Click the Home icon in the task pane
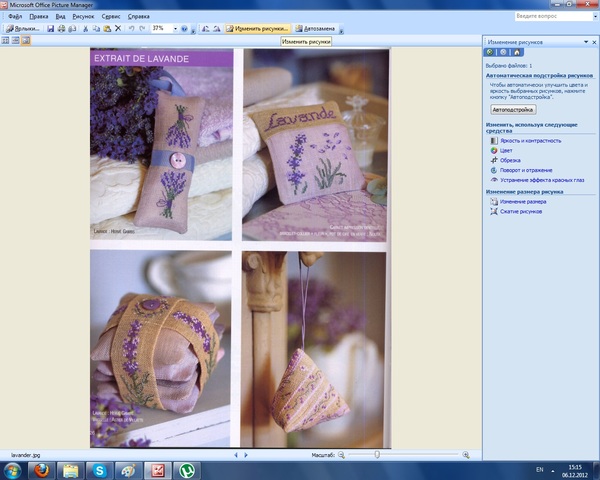Viewport: 600px width, 480px height. (x=517, y=51)
